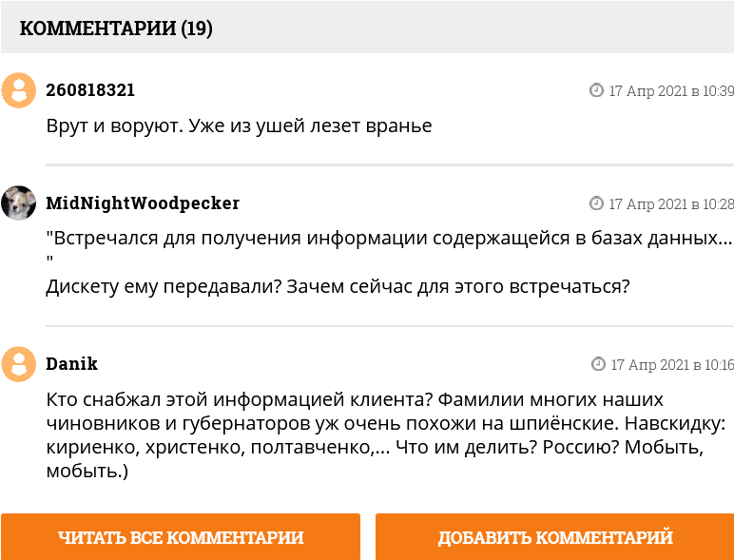Open the profile of username 260818321

pos(90,90)
